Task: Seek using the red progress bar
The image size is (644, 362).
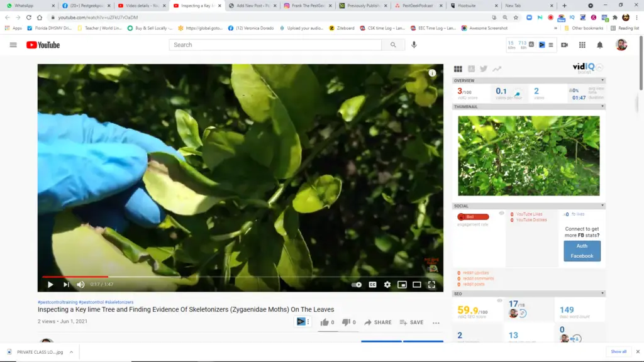Action: [x=240, y=277]
